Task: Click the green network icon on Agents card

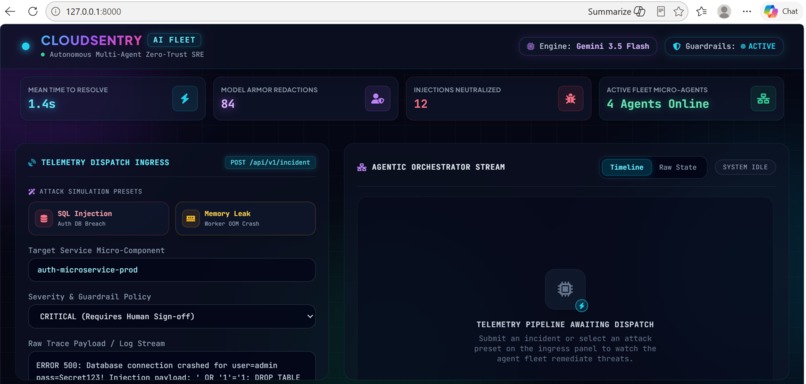Action: coord(763,99)
